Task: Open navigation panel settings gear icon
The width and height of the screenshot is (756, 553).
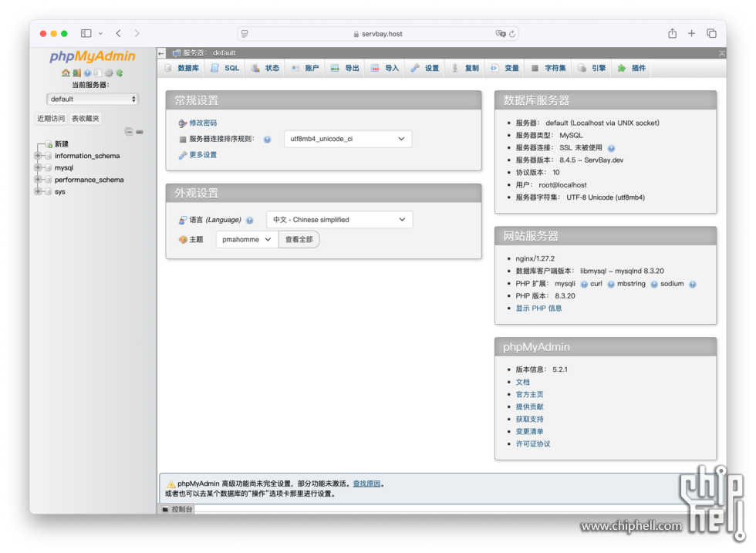Action: point(109,72)
